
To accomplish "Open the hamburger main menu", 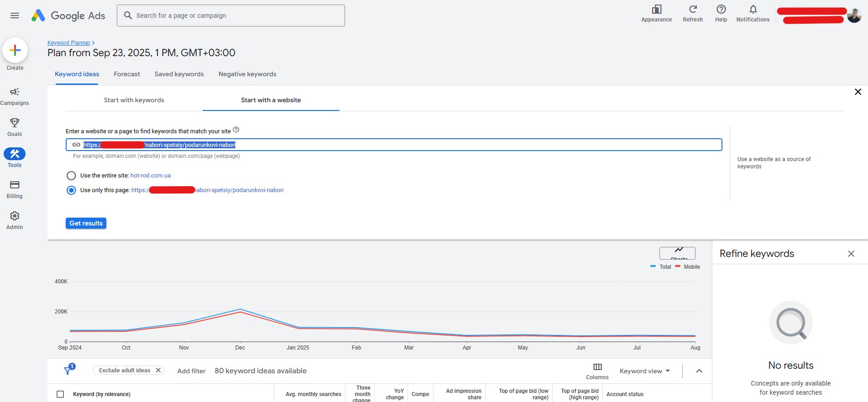I will tap(15, 16).
